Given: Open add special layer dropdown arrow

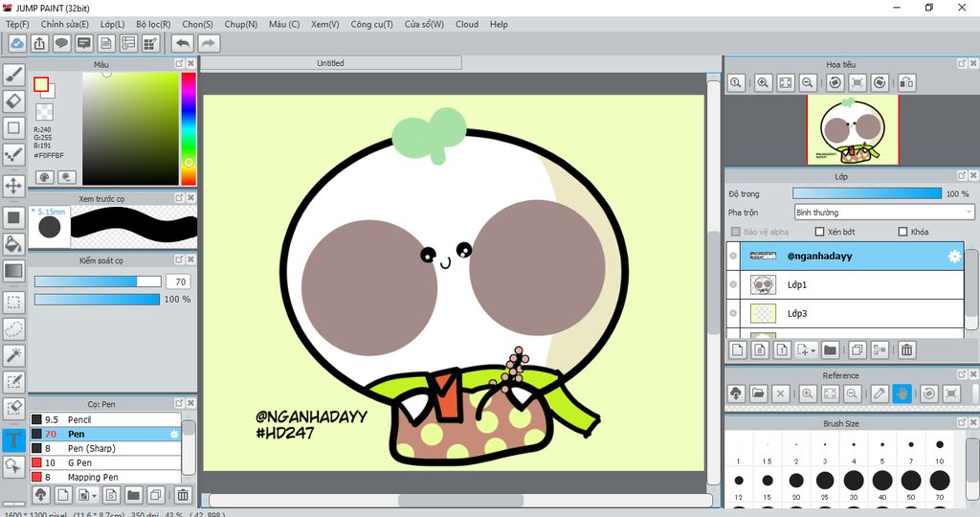Looking at the screenshot, I should point(813,350).
